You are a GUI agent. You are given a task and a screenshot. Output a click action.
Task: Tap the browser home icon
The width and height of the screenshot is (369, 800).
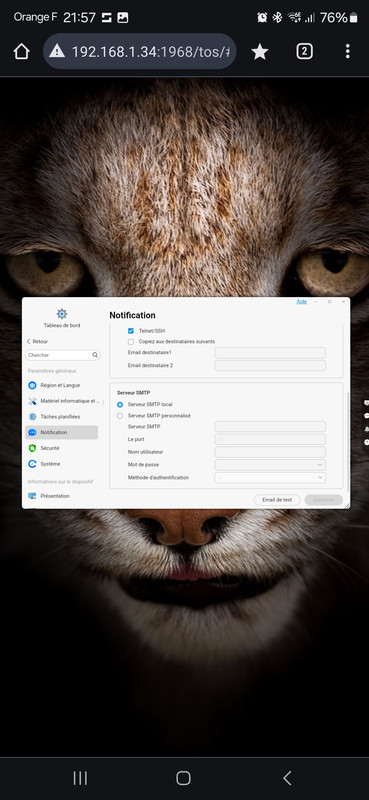pyautogui.click(x=21, y=51)
